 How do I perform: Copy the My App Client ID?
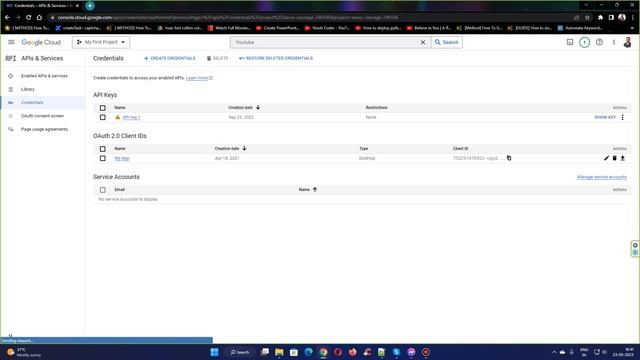(x=509, y=158)
